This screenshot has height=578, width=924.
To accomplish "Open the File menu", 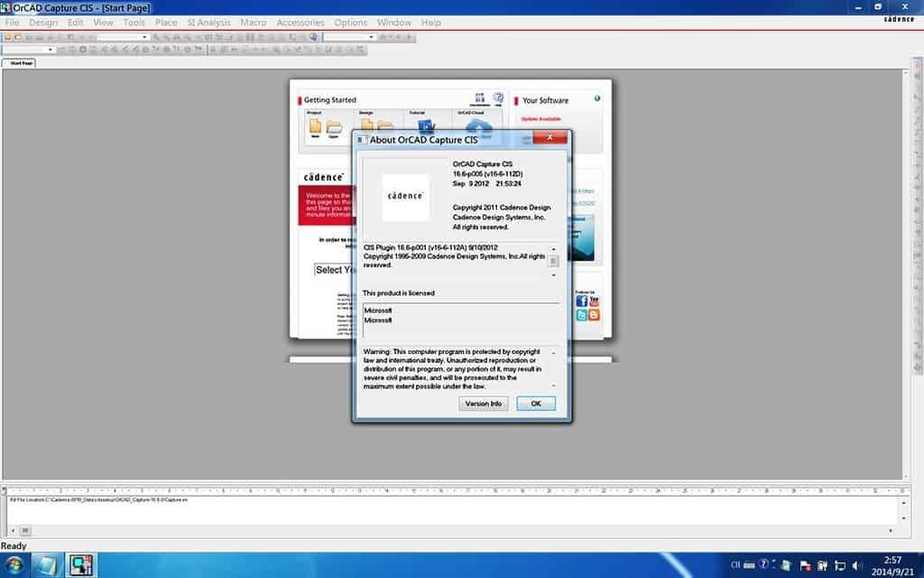I will (12, 23).
